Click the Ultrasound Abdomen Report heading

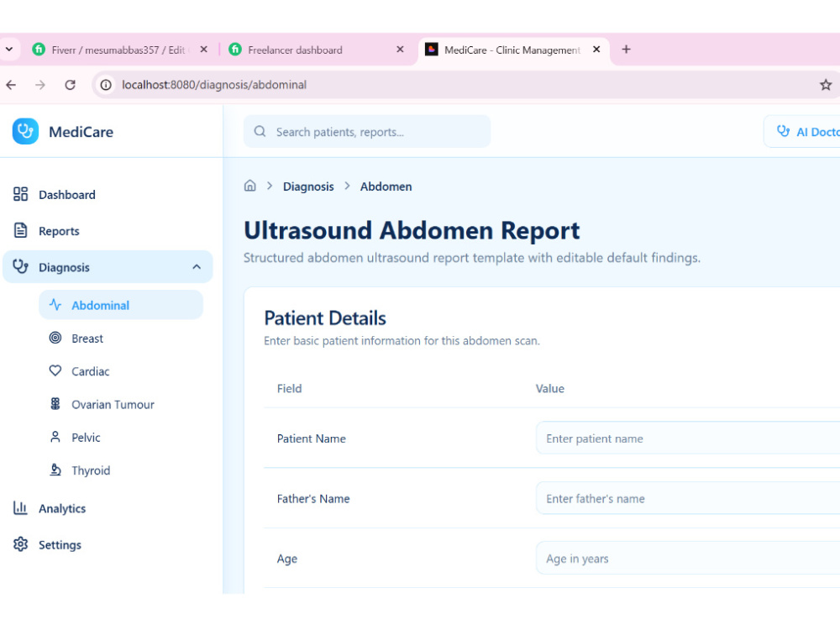(x=412, y=230)
